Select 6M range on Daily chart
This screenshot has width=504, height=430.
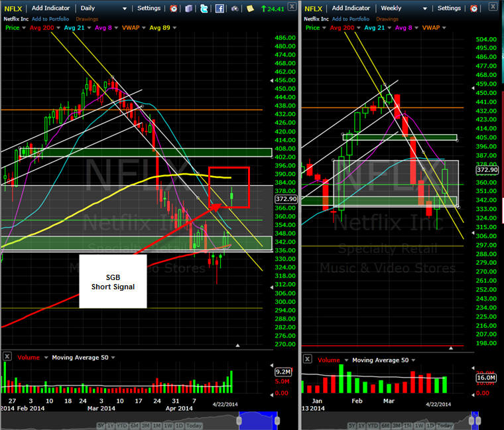[x=135, y=425]
